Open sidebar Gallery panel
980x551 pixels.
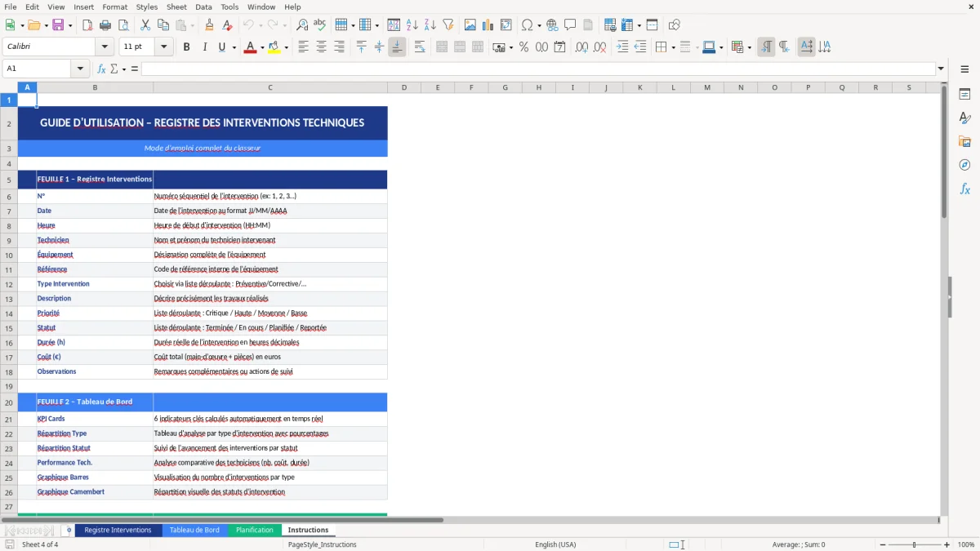(x=964, y=142)
